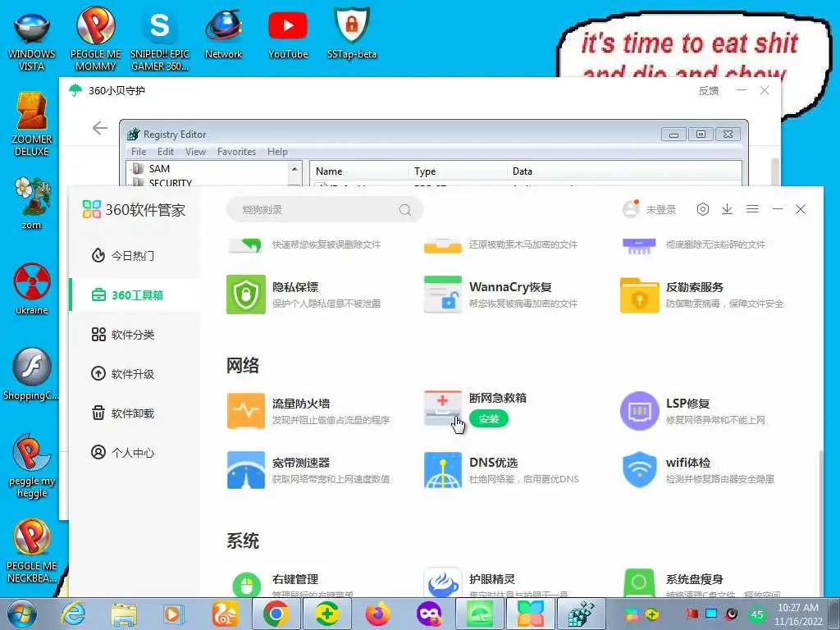Viewport: 840px width, 630px height.
Task: Click the 断网急救箱 first-aid box icon
Action: (x=442, y=410)
